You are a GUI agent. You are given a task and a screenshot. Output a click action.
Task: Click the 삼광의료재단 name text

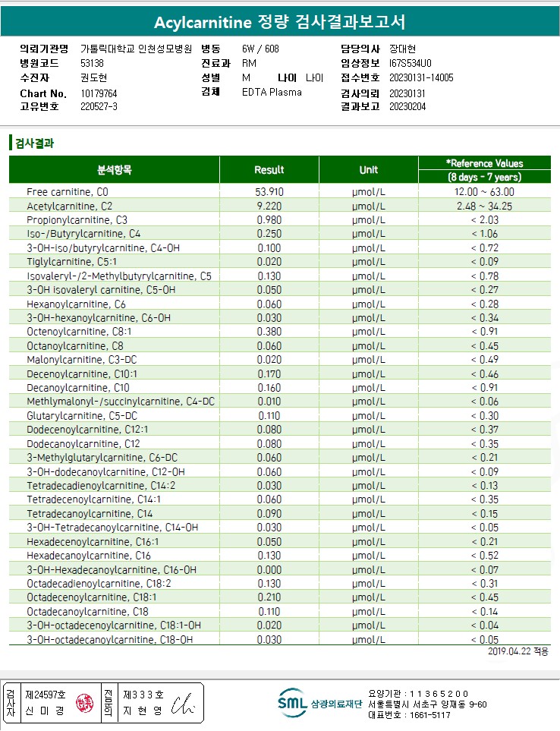coord(336,704)
